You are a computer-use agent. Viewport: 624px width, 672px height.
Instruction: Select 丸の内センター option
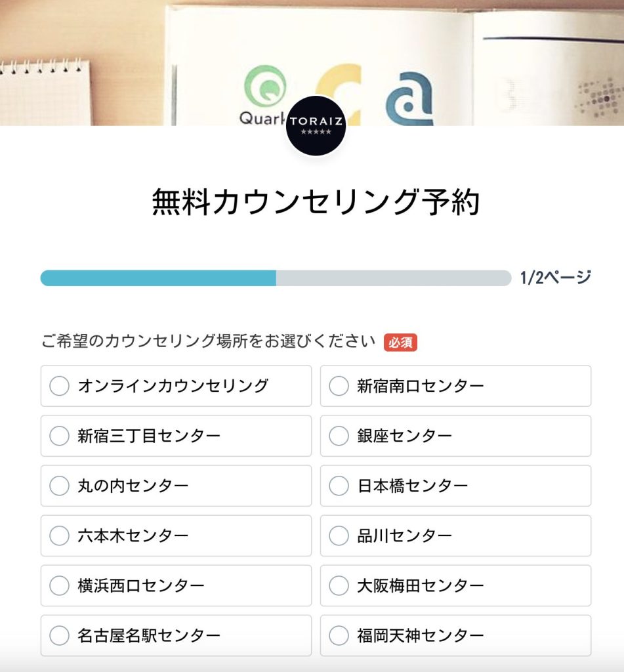coord(59,486)
